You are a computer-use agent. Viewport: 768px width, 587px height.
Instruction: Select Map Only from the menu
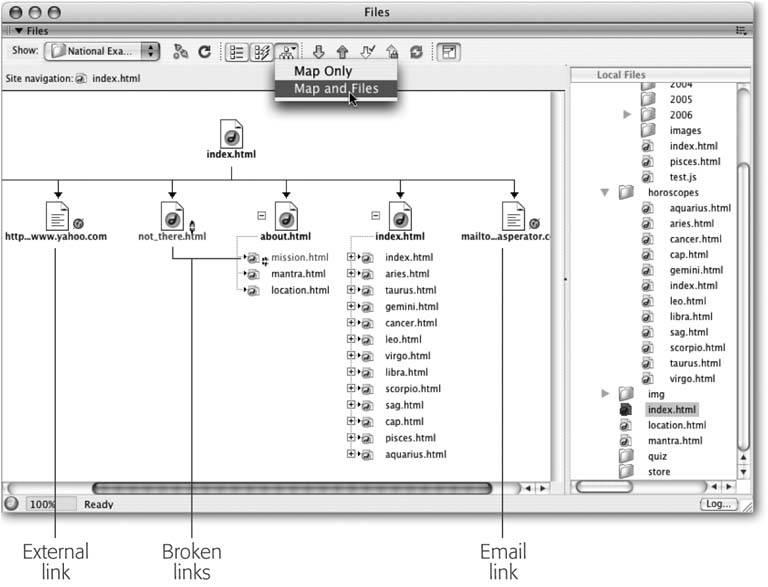pos(323,71)
